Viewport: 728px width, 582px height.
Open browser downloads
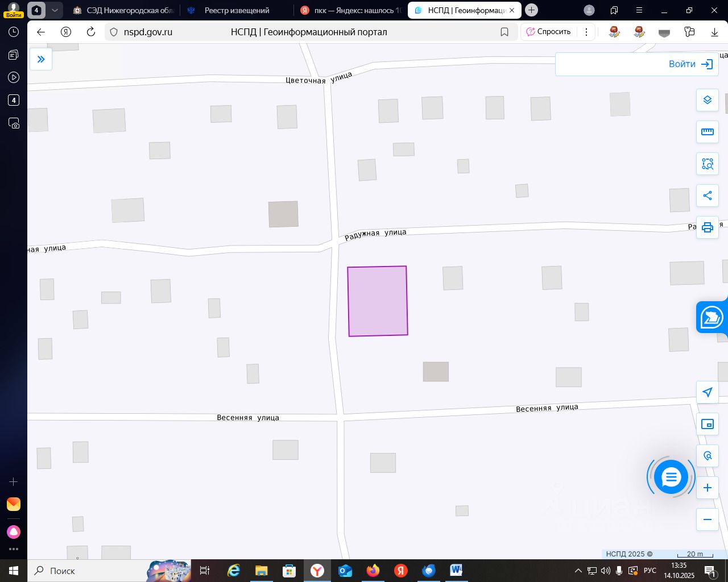(714, 32)
